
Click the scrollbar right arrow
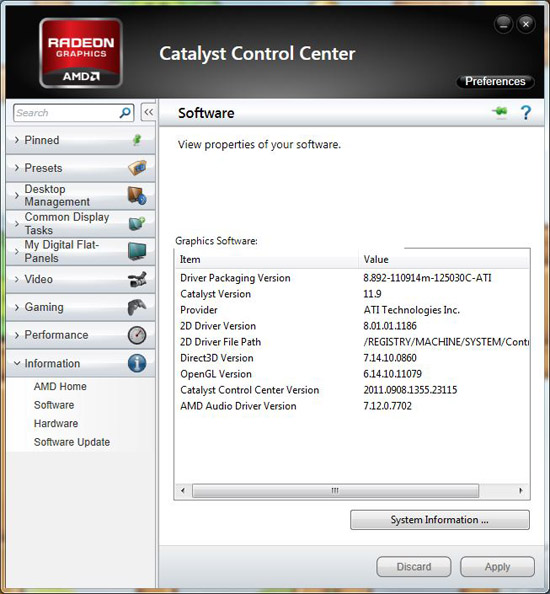(x=521, y=491)
